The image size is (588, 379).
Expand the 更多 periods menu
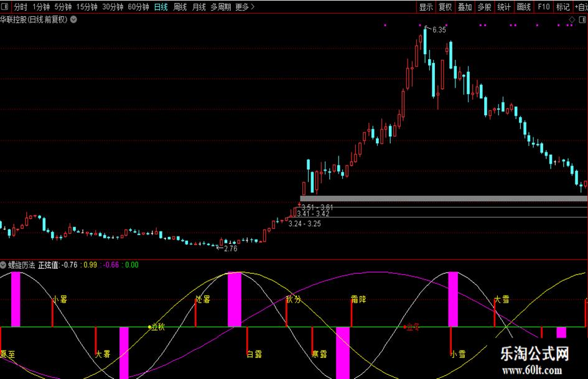(x=245, y=7)
